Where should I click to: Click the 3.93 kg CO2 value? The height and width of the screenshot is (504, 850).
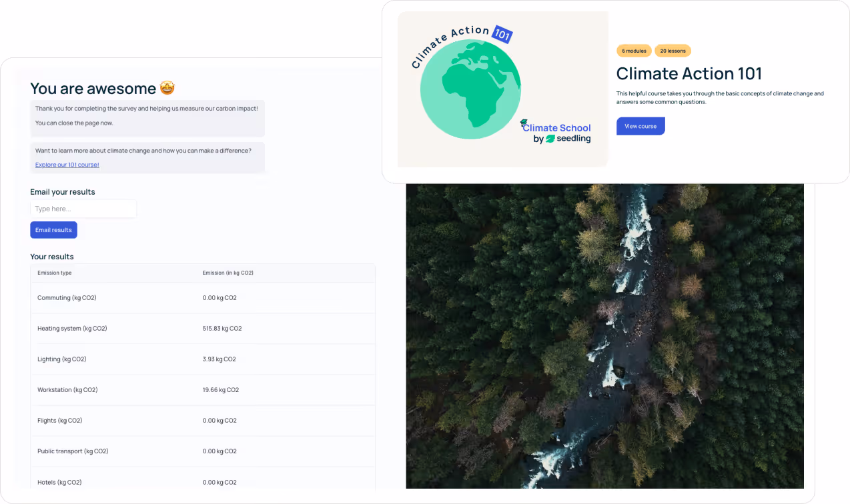pos(220,359)
